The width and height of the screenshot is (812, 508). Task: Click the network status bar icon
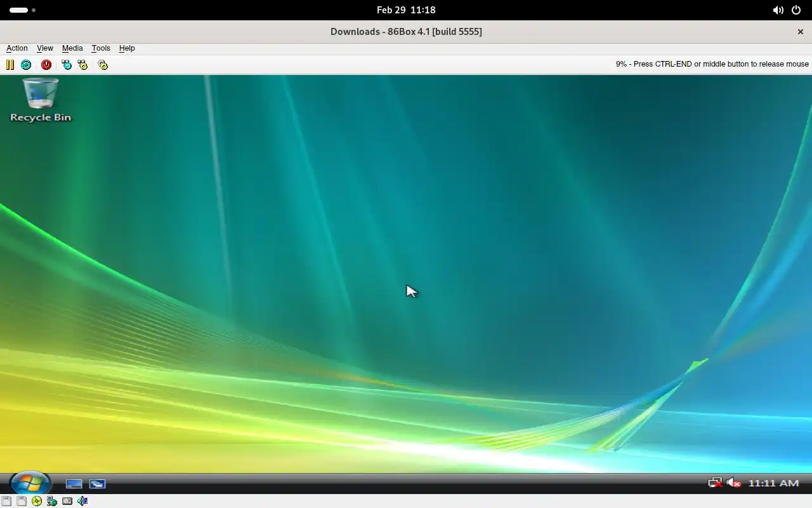52,501
